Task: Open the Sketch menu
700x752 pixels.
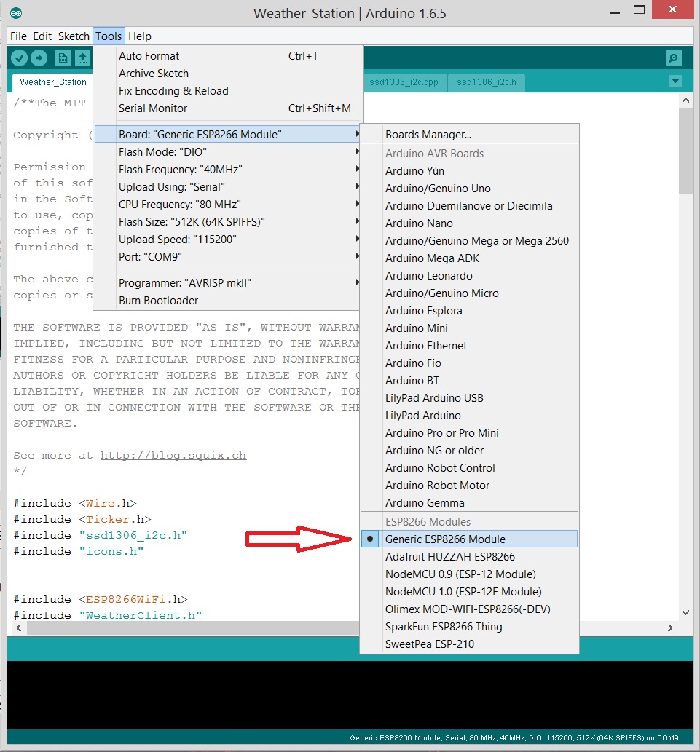Action: coord(74,36)
